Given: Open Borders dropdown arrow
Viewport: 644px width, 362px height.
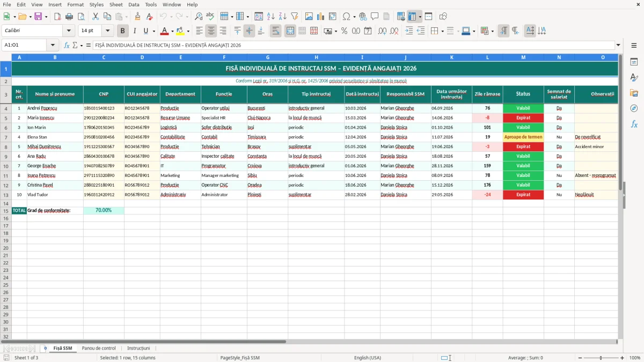Looking at the screenshot, I should point(443,31).
